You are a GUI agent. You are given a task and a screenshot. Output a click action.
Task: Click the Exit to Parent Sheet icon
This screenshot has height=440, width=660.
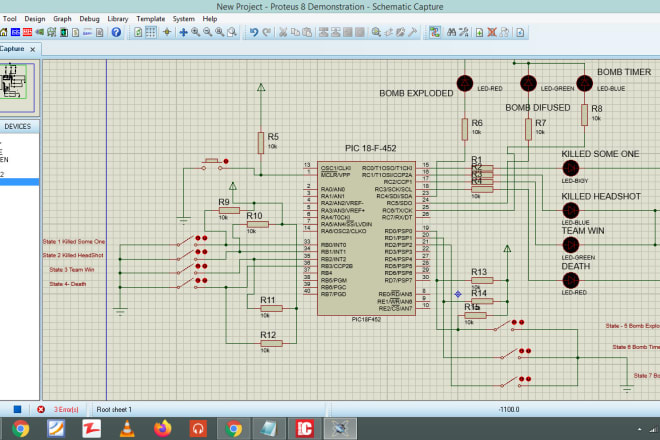(x=504, y=32)
